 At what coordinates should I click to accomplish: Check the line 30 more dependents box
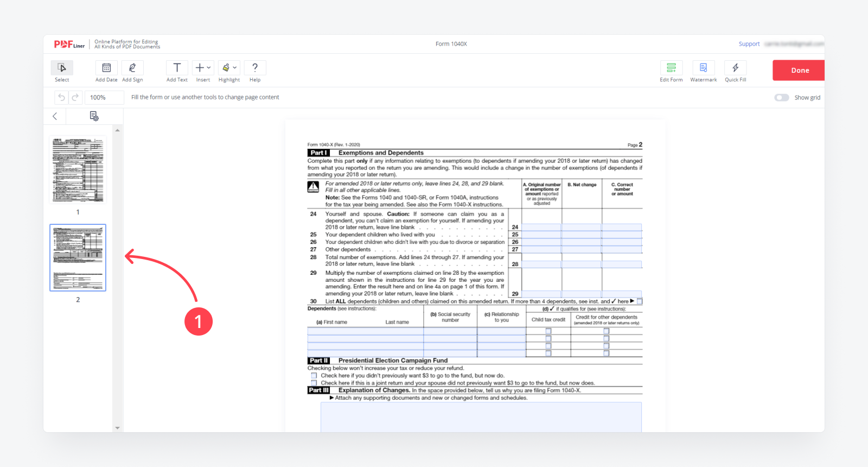[640, 301]
